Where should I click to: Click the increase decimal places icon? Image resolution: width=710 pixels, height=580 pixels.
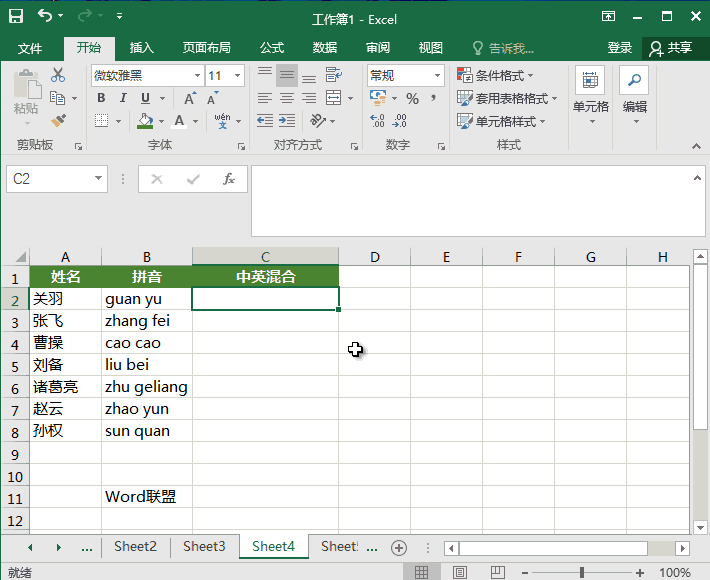point(377,121)
